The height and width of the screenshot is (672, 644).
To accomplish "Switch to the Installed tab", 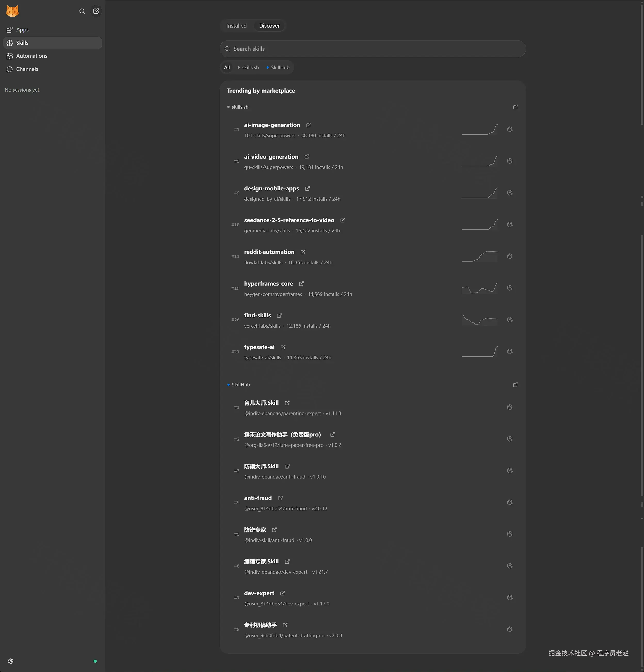I will tap(236, 26).
